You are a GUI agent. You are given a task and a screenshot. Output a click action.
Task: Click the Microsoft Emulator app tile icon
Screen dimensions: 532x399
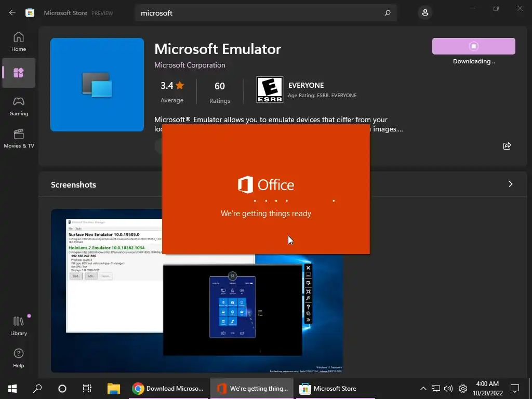[x=97, y=85]
